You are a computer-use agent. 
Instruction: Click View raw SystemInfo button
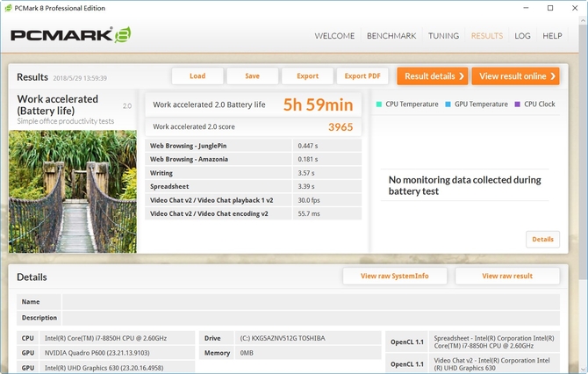[x=395, y=276]
